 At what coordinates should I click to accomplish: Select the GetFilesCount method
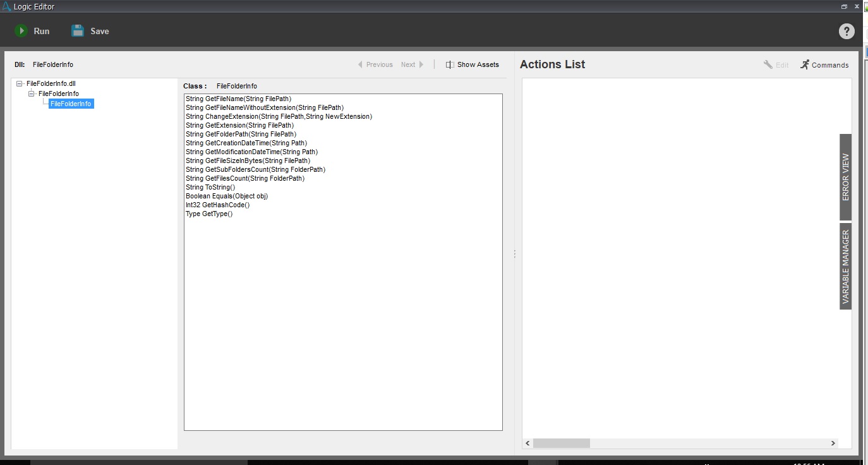click(245, 178)
